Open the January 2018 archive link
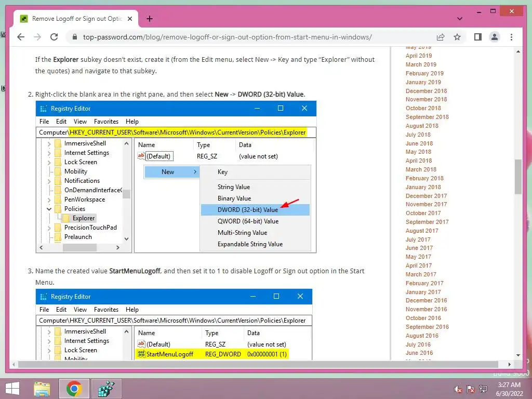This screenshot has height=399, width=532. click(423, 187)
